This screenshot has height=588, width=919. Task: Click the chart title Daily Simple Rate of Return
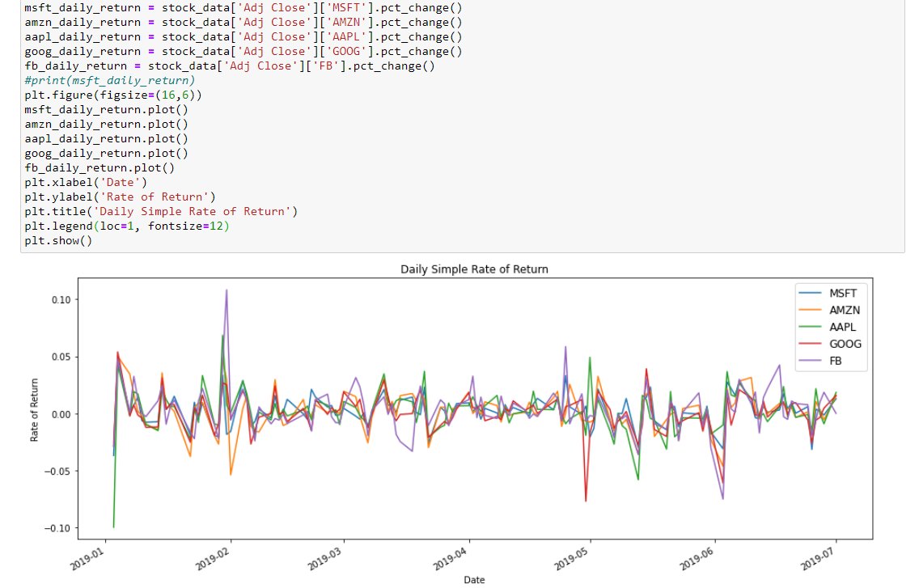tap(474, 269)
